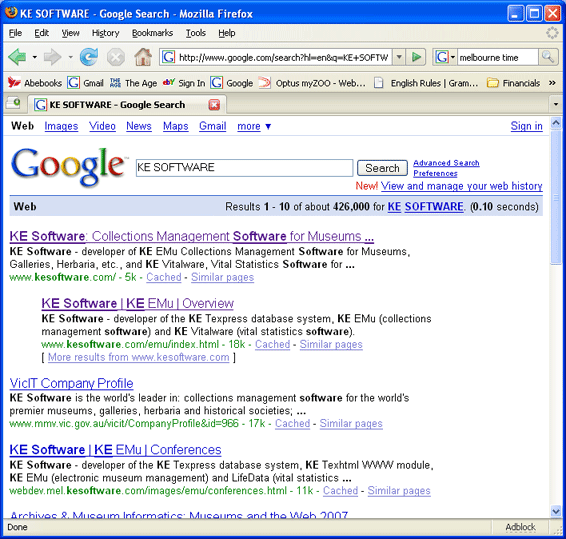Open the Images search link
Screen dimensions: 566x539
click(x=61, y=126)
